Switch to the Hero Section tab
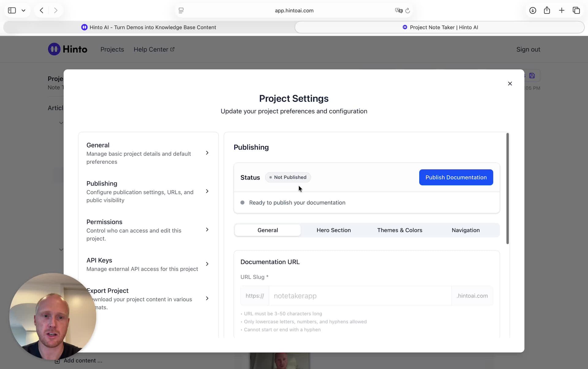The width and height of the screenshot is (588, 369). click(334, 230)
